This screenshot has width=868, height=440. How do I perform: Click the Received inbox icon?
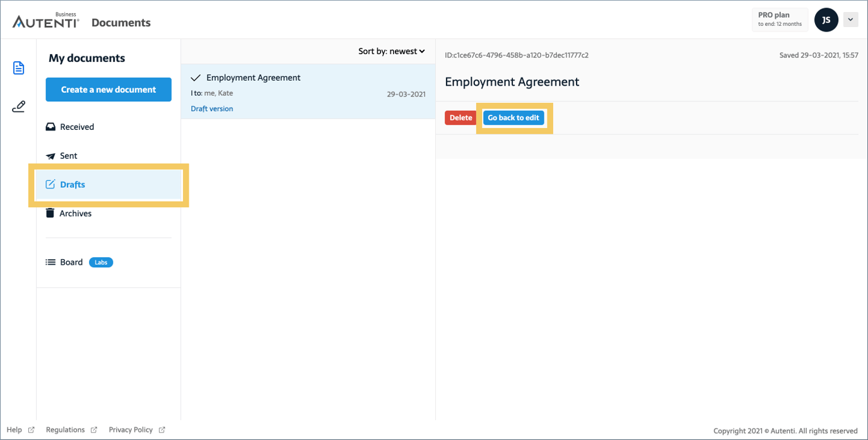(x=51, y=127)
